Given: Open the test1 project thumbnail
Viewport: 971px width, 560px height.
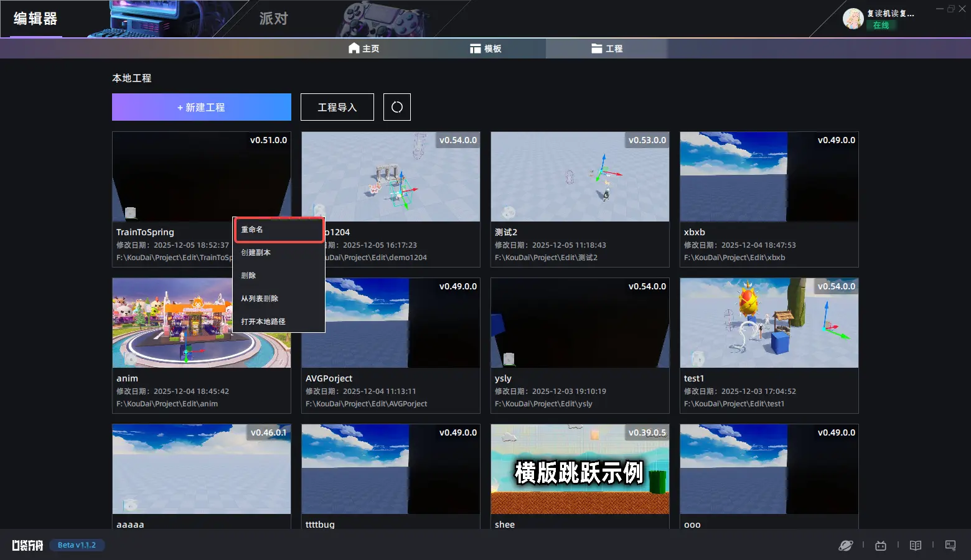Looking at the screenshot, I should 769,323.
